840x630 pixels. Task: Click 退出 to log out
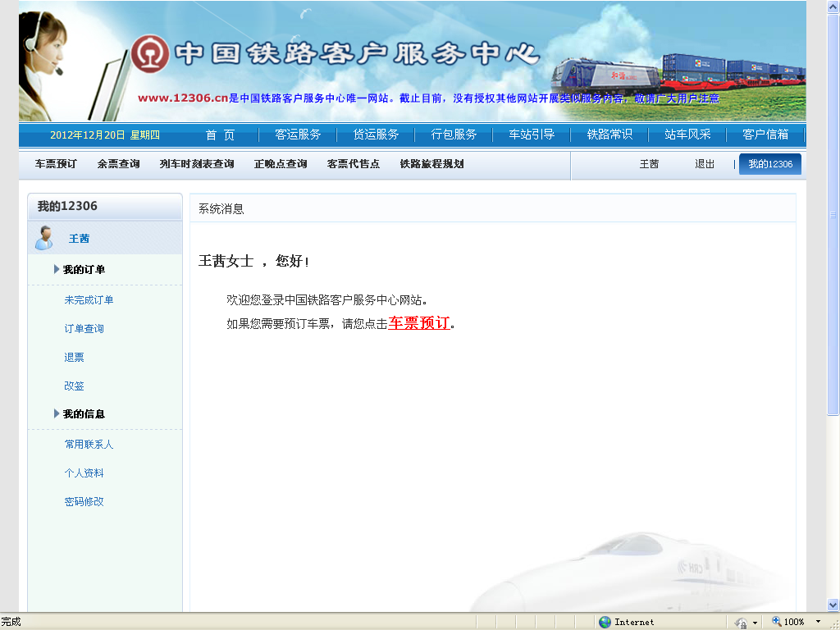(x=705, y=164)
